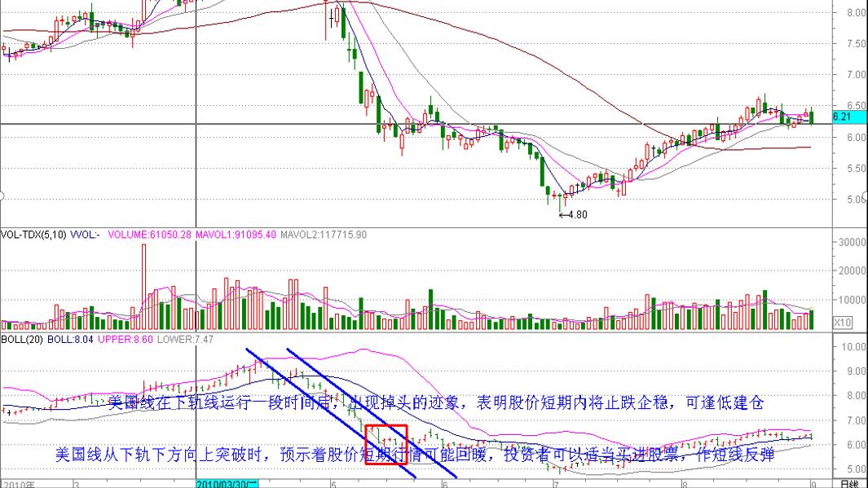Click the BOLL:8.04 middle band value

[x=70, y=339]
